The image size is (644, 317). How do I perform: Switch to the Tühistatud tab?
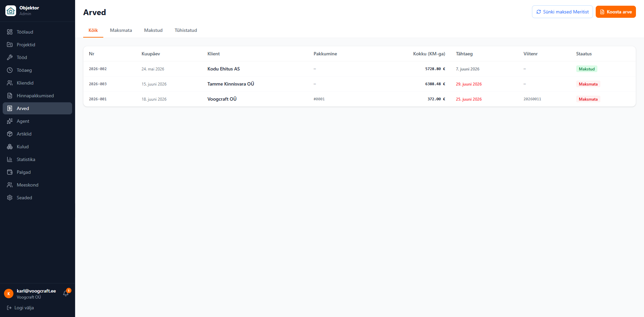tap(186, 30)
